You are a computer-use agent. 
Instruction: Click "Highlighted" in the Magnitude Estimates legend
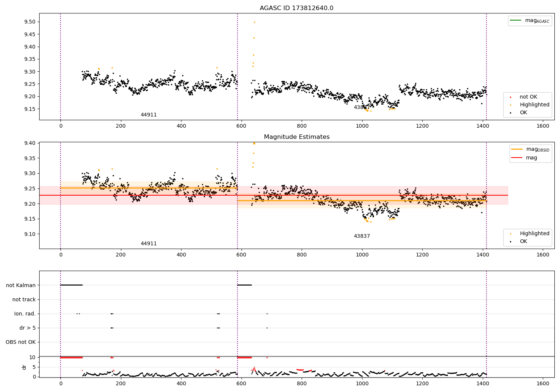click(535, 234)
